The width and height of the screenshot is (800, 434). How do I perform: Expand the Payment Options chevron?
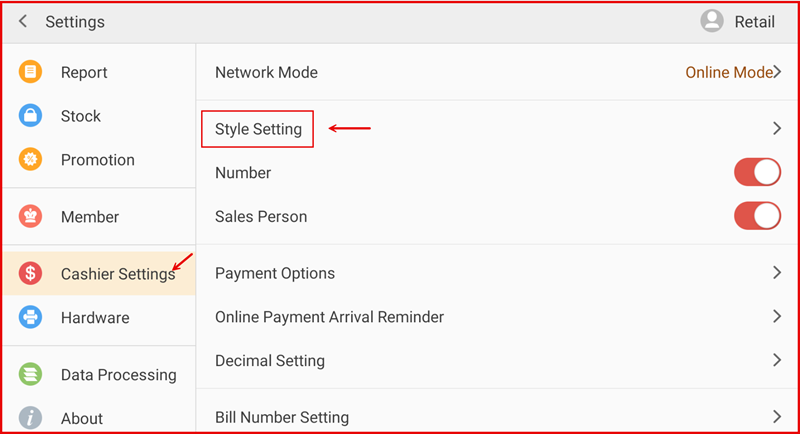click(776, 273)
